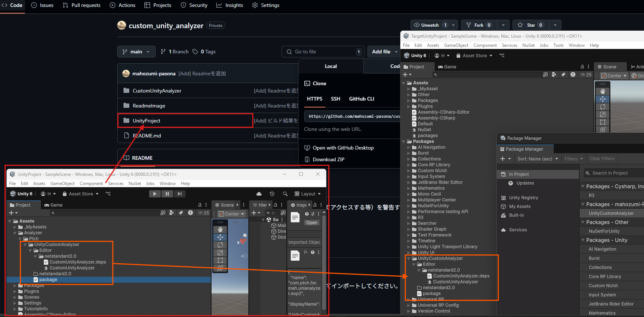Collapse the Packages - Cysharp group in Package Manager
The image size is (644, 317).
(x=583, y=186)
